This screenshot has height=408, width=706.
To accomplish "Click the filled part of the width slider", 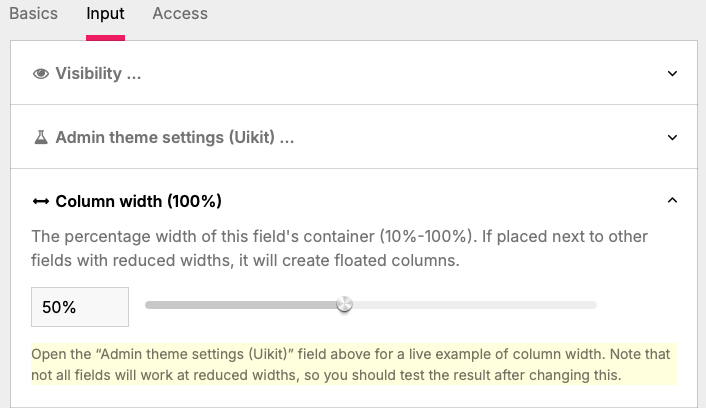I will pyautogui.click(x=241, y=305).
